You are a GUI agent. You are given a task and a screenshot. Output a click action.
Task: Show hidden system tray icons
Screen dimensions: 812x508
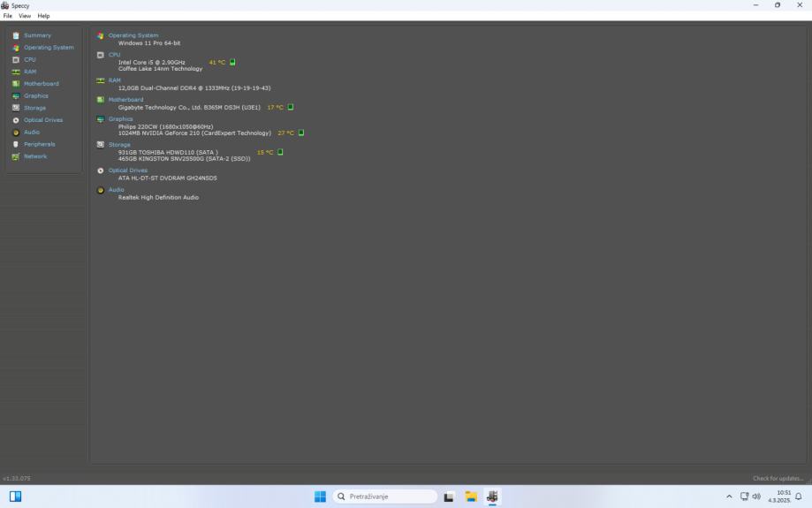(729, 497)
